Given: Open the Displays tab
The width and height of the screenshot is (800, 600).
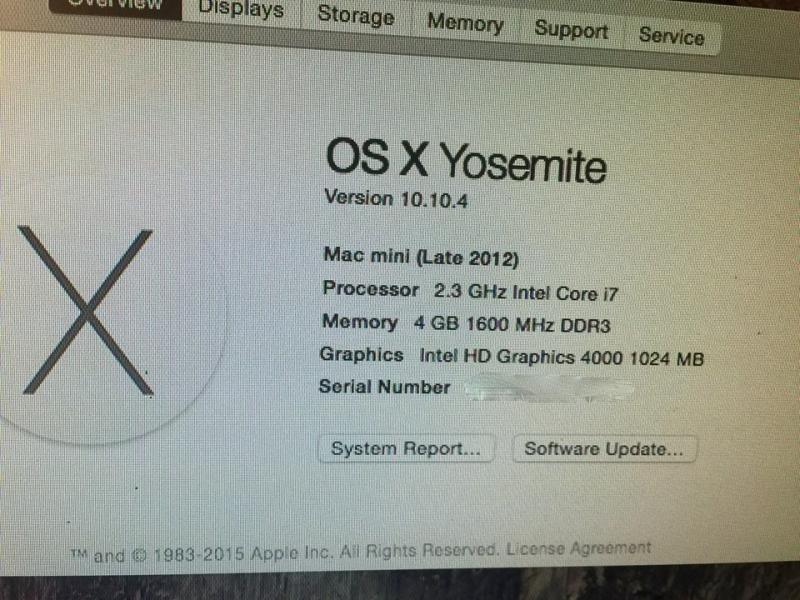Looking at the screenshot, I should 241,10.
